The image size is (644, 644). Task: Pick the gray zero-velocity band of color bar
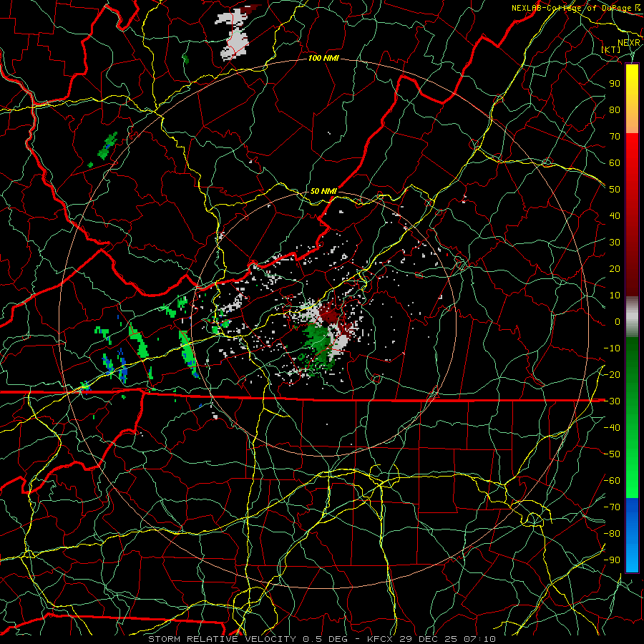click(x=632, y=317)
